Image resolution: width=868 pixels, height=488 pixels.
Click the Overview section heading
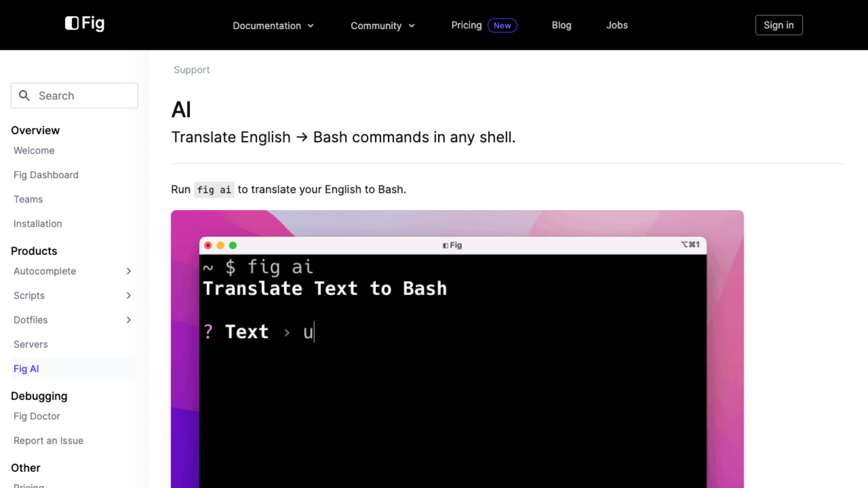pyautogui.click(x=35, y=130)
